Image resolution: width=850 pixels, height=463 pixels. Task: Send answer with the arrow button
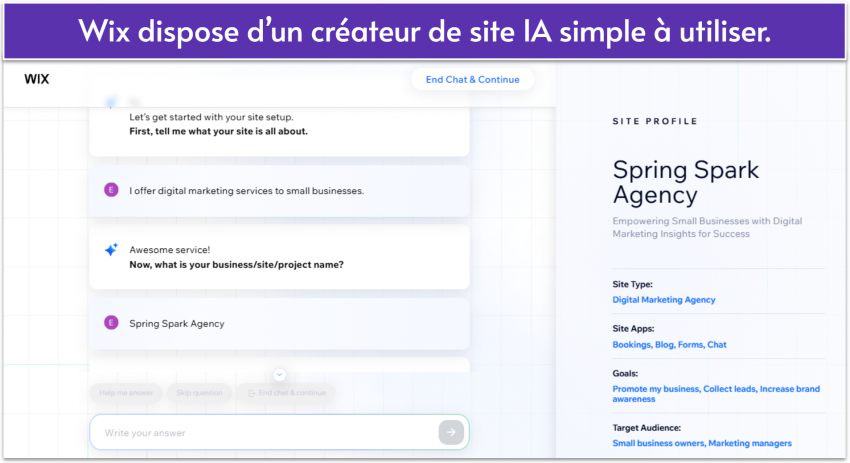pyautogui.click(x=451, y=432)
